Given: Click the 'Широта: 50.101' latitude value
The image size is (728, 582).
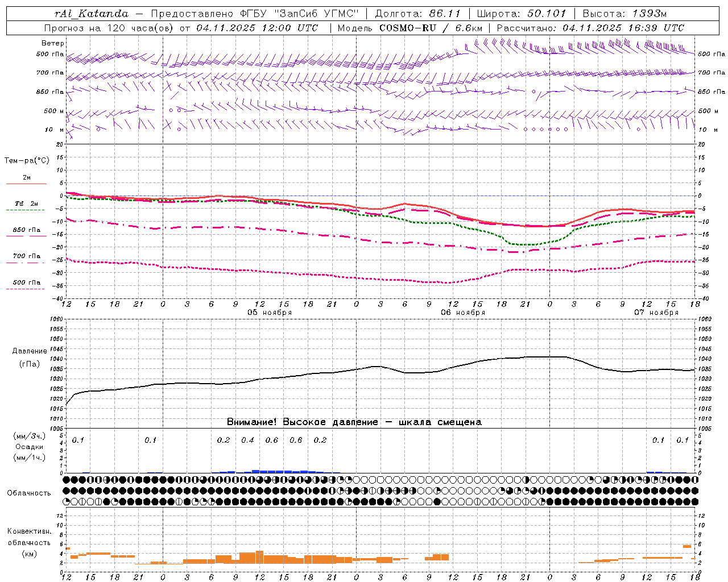Looking at the screenshot, I should click(x=522, y=14).
